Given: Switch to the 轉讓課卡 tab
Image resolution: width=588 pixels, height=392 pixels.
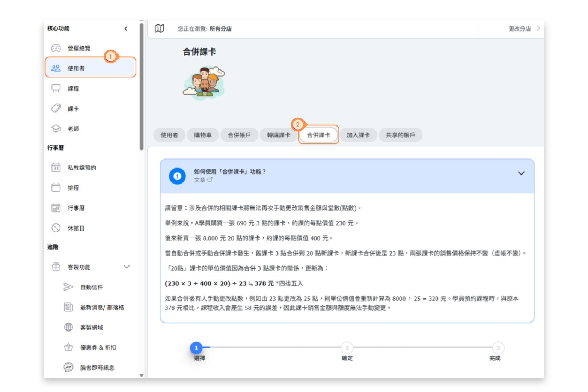Looking at the screenshot, I should [278, 135].
